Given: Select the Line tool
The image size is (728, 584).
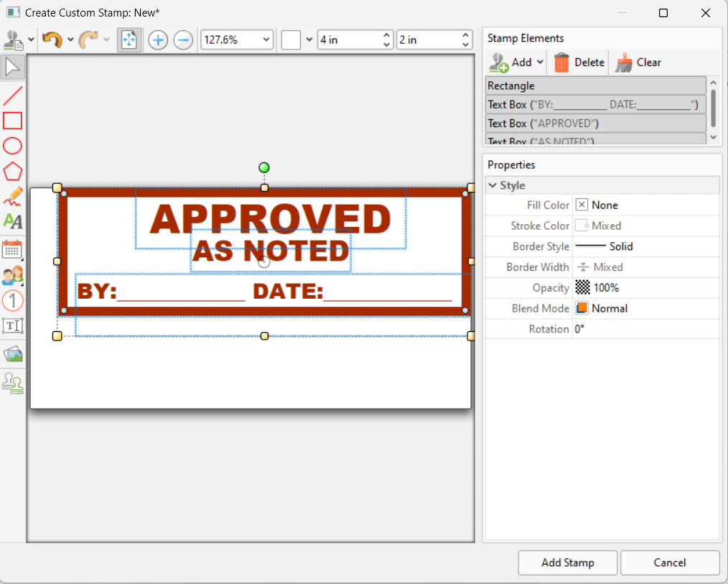Looking at the screenshot, I should (x=12, y=96).
